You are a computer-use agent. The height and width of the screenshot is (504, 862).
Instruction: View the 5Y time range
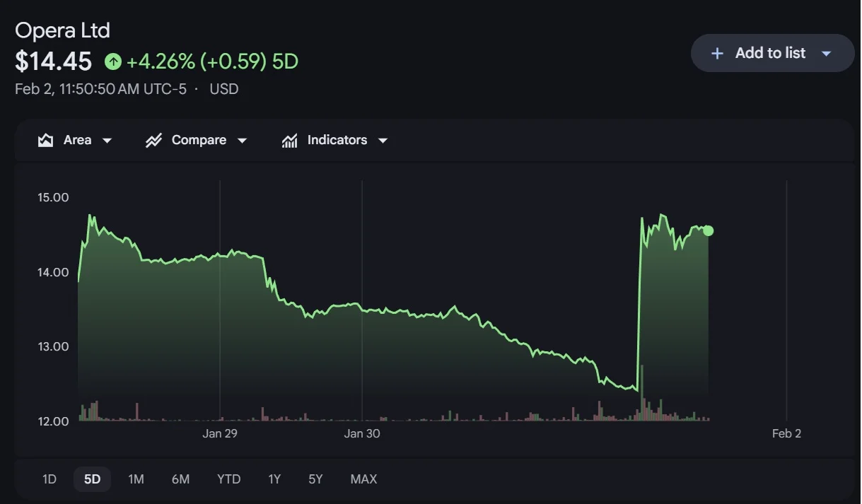click(x=315, y=479)
